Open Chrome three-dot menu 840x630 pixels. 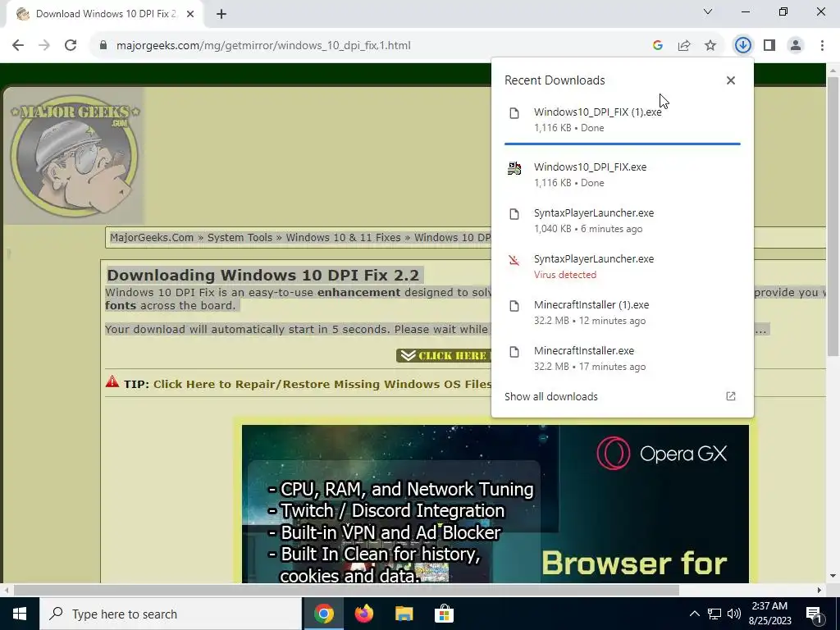(822, 46)
